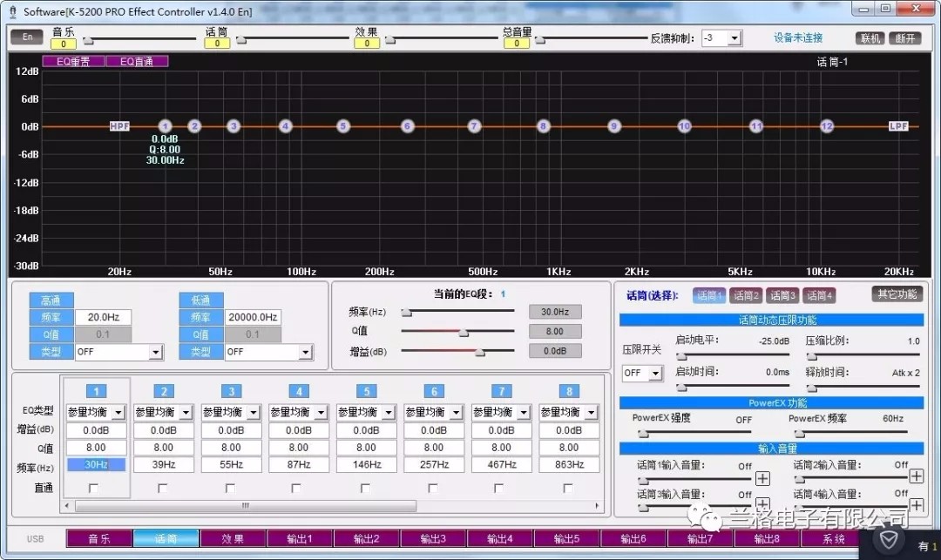The width and height of the screenshot is (941, 560).
Task: Select EQ node 5 on the graph
Action: click(x=343, y=126)
